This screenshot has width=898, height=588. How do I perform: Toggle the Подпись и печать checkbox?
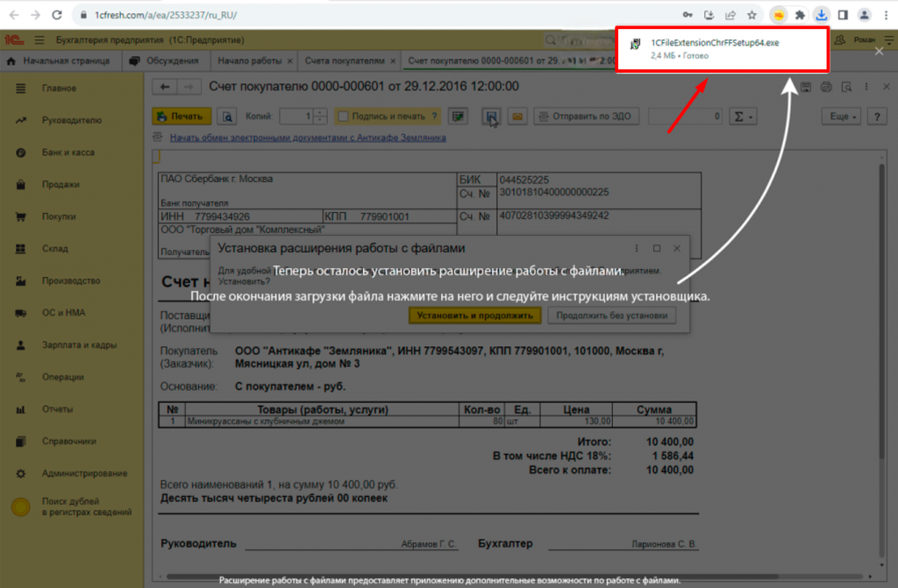pos(343,117)
